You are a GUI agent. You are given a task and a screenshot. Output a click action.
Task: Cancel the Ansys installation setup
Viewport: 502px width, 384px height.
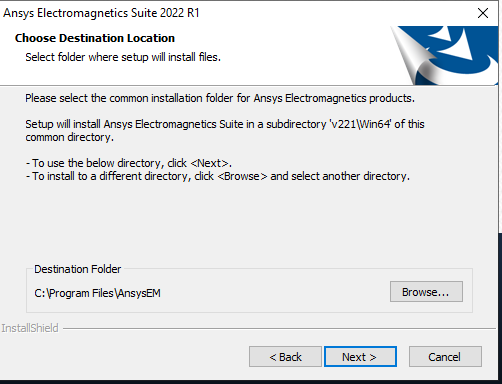(x=445, y=357)
